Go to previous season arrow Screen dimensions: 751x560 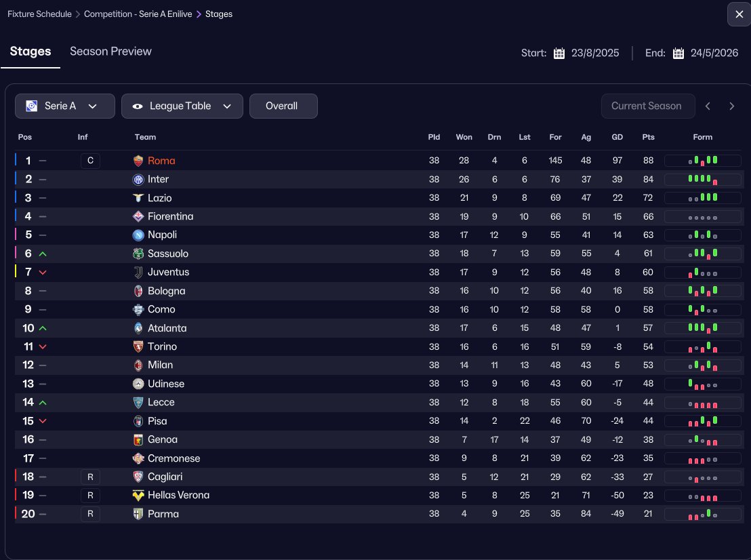click(x=708, y=106)
